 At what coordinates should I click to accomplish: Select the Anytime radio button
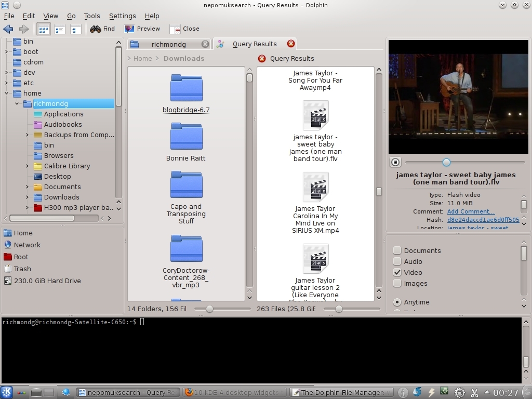(x=397, y=302)
